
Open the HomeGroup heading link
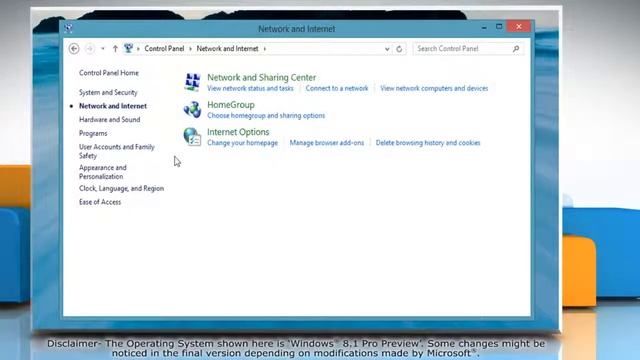(x=231, y=104)
